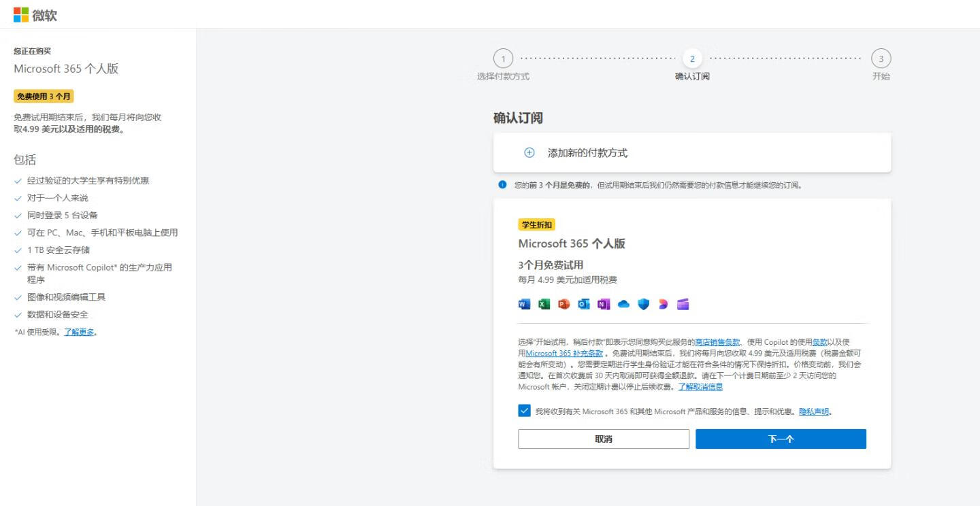The image size is (980, 506).
Task: Click the OneNote app icon
Action: (x=604, y=304)
